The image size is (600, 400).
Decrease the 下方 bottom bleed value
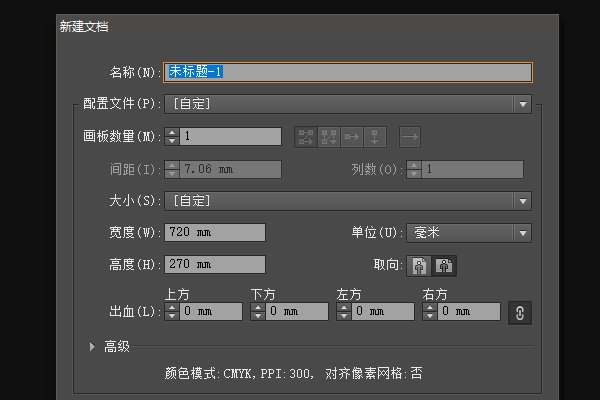pyautogui.click(x=258, y=316)
